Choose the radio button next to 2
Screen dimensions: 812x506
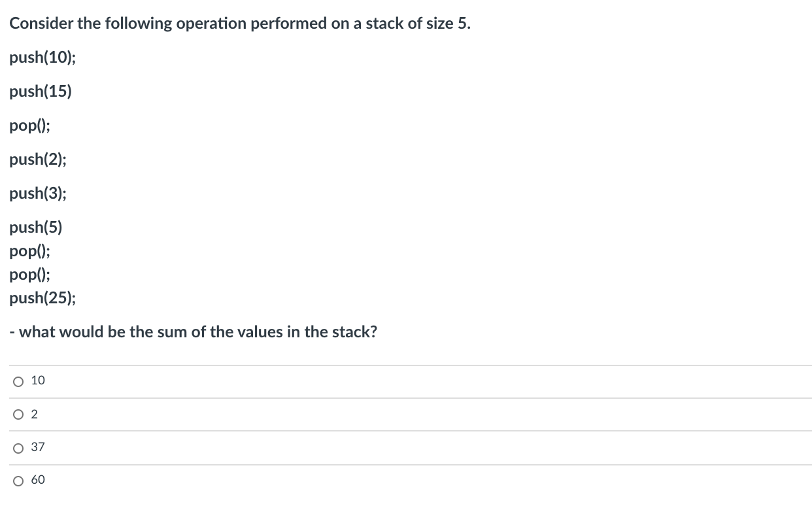coord(18,414)
